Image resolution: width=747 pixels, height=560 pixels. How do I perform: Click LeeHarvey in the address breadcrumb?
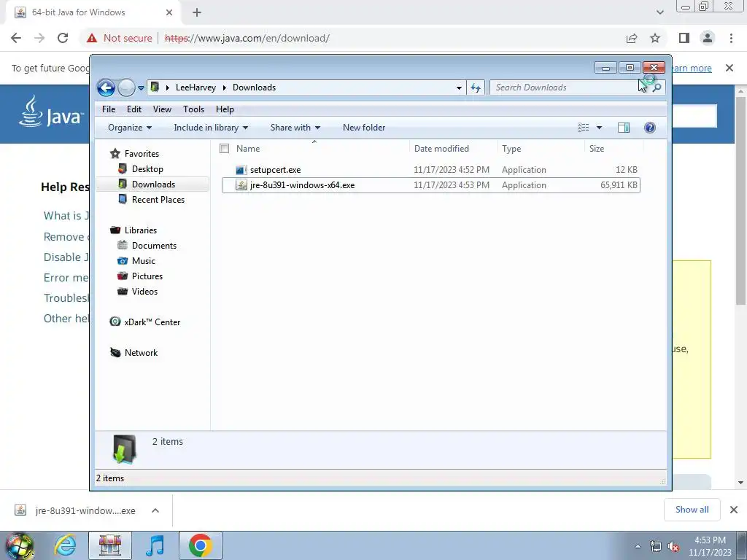tap(196, 87)
